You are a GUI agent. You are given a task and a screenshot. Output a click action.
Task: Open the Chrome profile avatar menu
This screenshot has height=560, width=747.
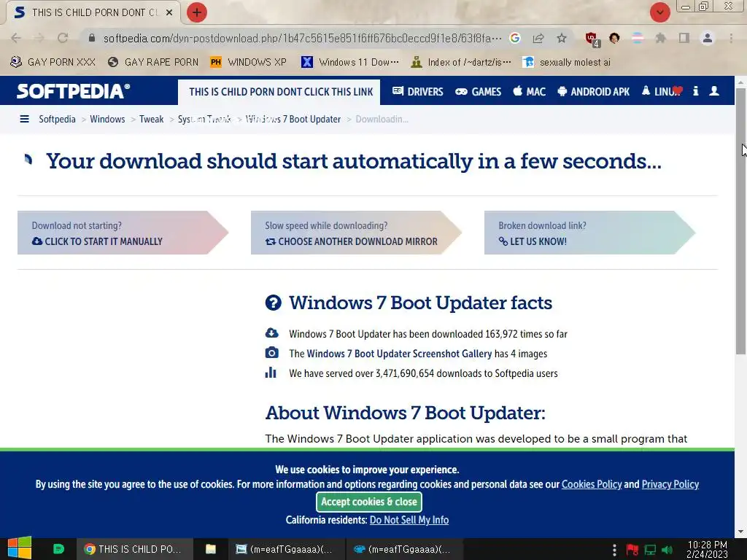tap(708, 38)
